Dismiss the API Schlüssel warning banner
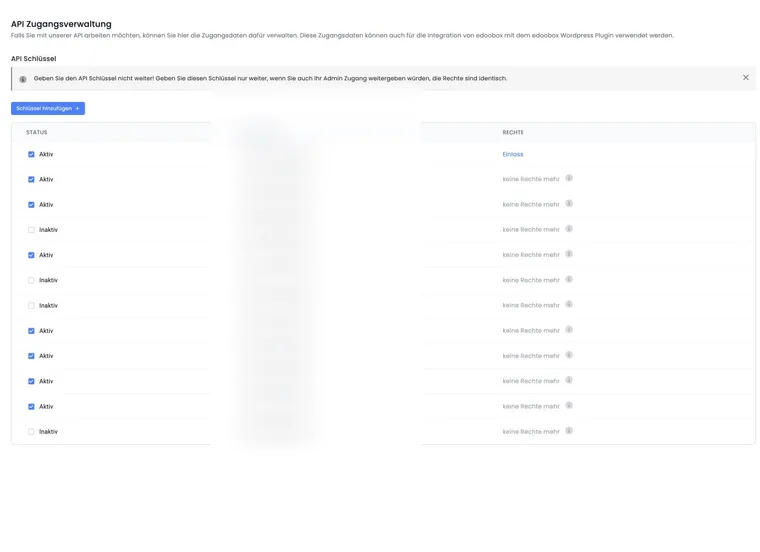Screen dimensions: 760x552 point(745,78)
